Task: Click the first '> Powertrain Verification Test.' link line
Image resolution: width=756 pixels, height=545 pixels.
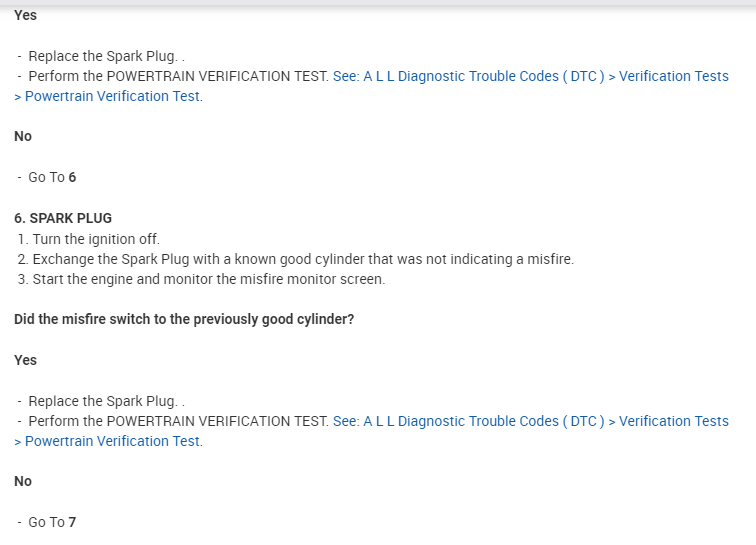Action: click(x=108, y=96)
